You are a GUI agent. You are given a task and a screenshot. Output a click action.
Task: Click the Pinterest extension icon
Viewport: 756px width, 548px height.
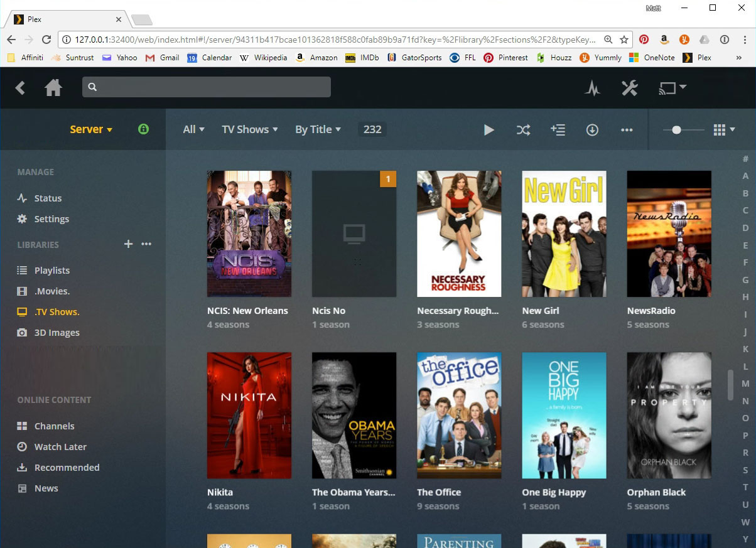click(644, 40)
